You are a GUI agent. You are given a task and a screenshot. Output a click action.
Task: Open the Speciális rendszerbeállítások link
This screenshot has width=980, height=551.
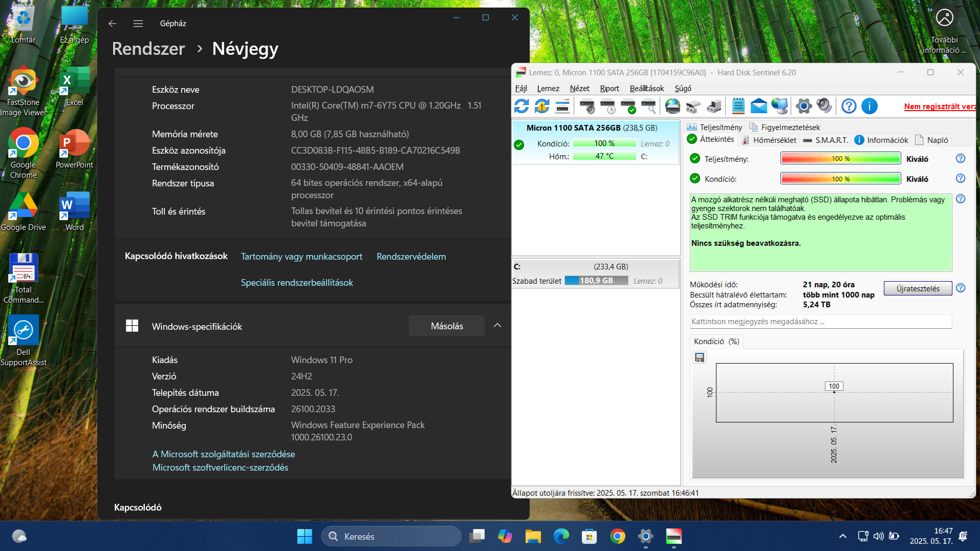297,283
